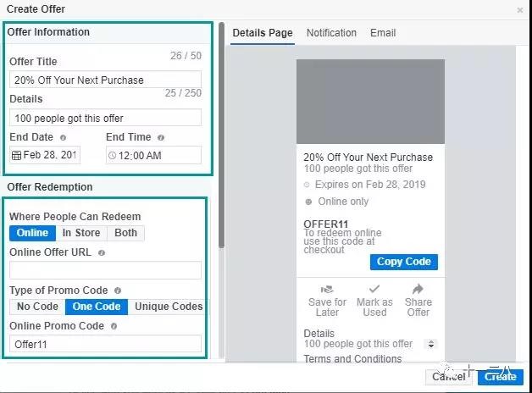
Task: Click info icon beside Type of Promo Code
Action: click(x=118, y=291)
